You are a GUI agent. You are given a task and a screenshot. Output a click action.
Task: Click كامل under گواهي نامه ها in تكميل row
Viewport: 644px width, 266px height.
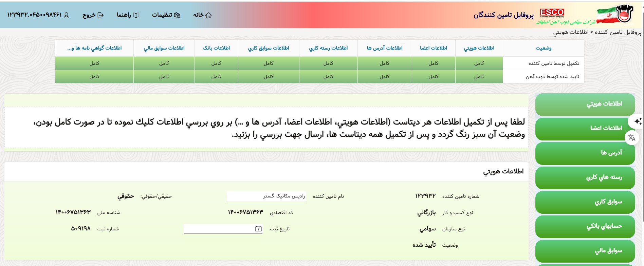[94, 63]
